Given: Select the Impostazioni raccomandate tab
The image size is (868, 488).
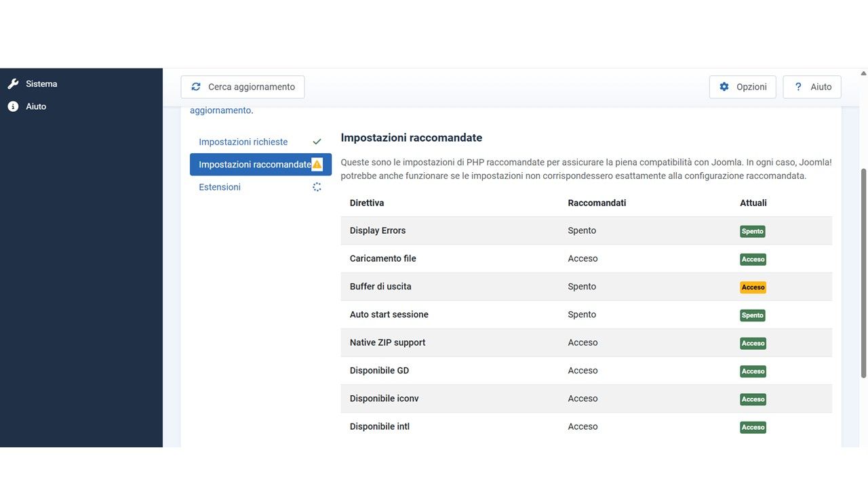Looking at the screenshot, I should tap(260, 164).
